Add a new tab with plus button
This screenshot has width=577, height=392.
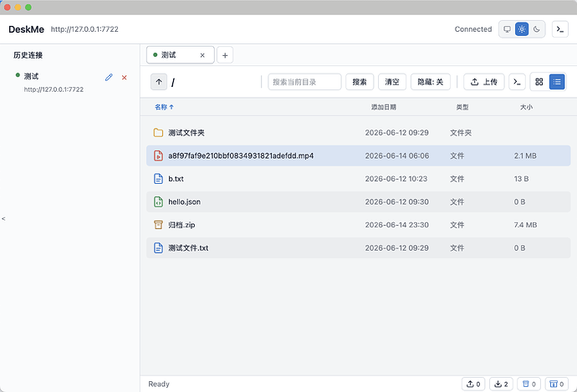pos(225,55)
